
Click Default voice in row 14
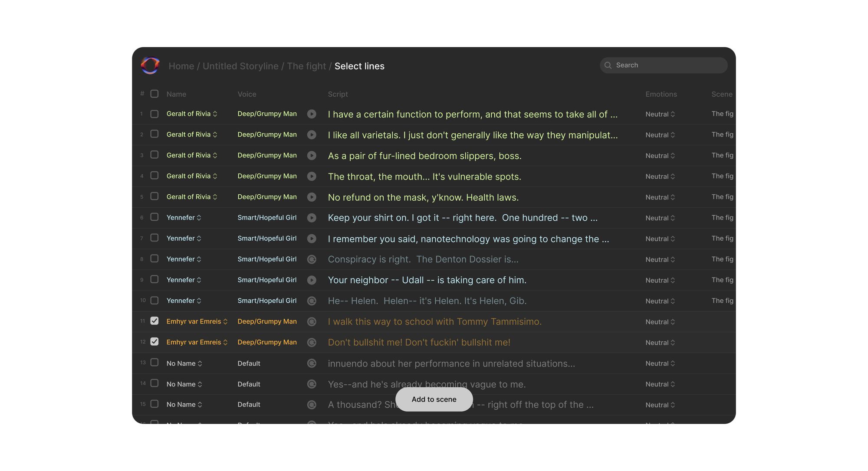(x=249, y=384)
